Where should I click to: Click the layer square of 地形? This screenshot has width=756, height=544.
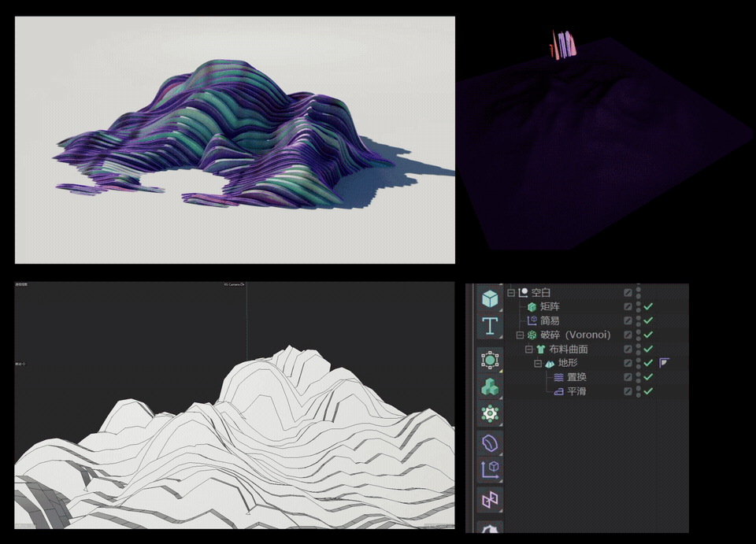(x=628, y=363)
